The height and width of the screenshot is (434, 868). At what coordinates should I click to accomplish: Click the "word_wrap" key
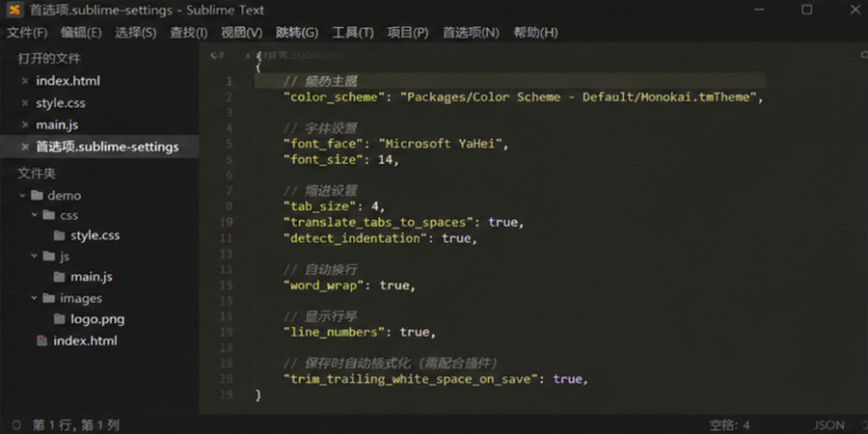(x=323, y=285)
